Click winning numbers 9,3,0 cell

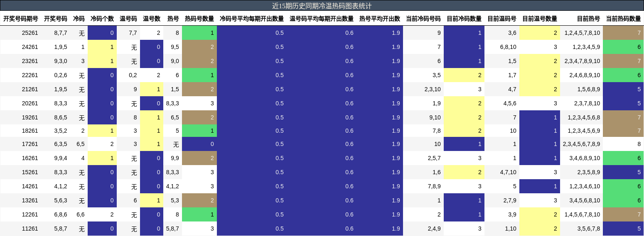61,61
